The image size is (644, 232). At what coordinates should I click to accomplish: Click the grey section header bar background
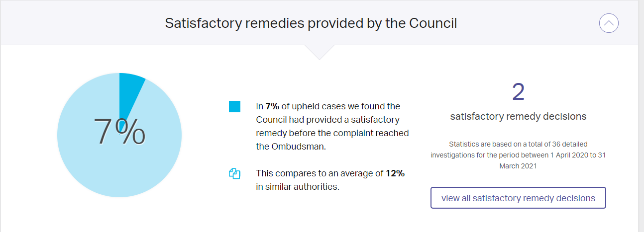click(319, 23)
